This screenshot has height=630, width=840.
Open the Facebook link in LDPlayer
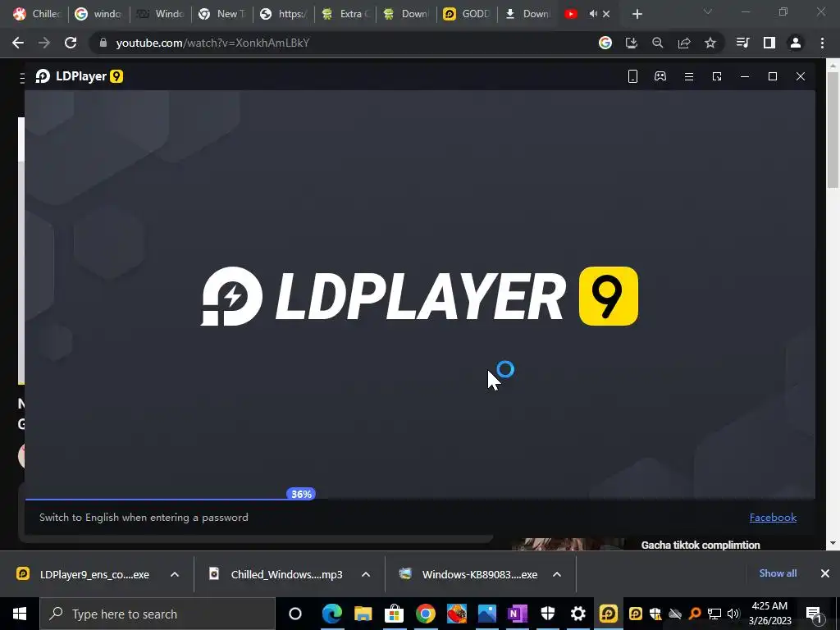point(773,518)
